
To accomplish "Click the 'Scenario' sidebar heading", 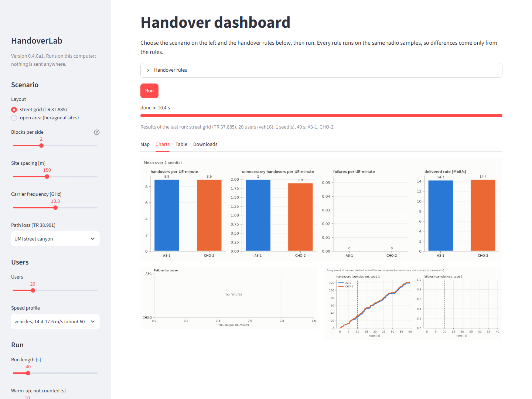I will [x=25, y=85].
